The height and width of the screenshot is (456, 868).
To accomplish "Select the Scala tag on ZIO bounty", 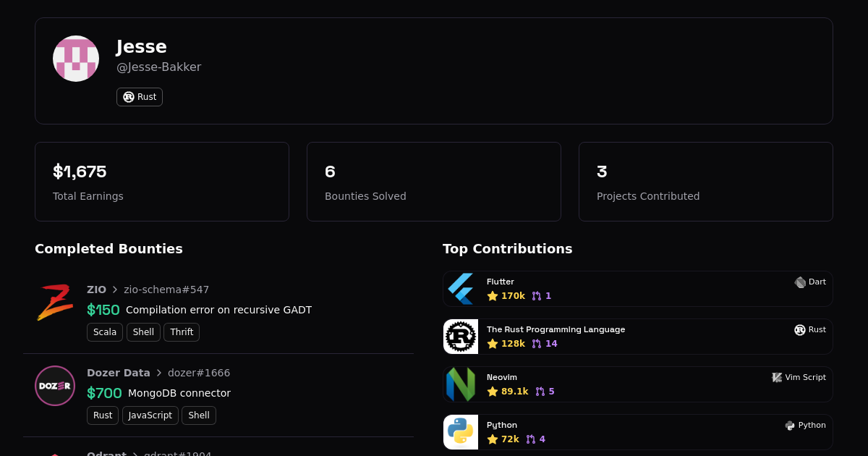I will (105, 332).
